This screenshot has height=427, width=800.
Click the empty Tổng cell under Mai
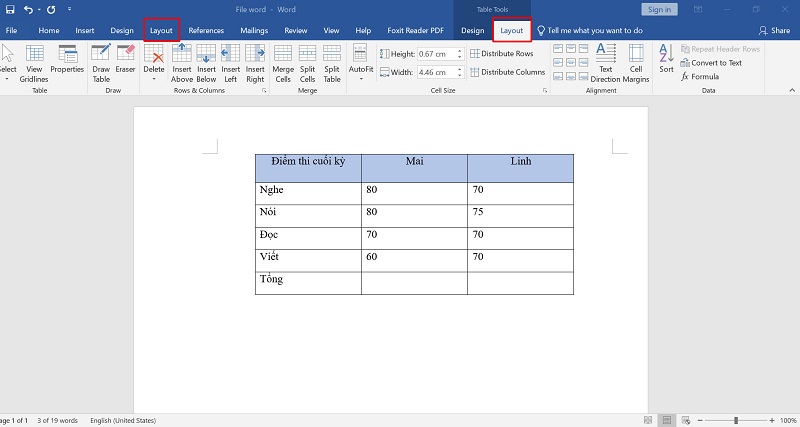click(x=414, y=283)
